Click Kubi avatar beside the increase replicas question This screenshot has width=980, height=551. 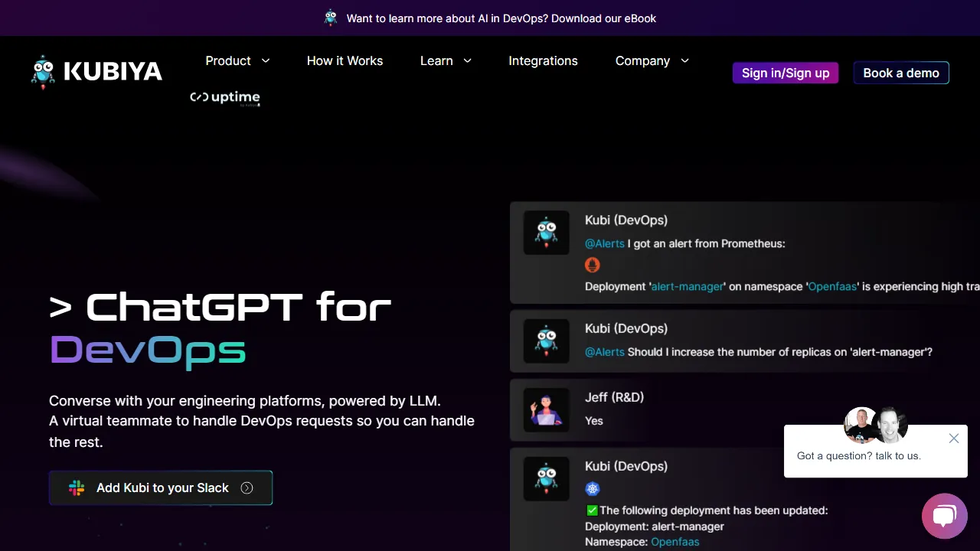coord(546,341)
